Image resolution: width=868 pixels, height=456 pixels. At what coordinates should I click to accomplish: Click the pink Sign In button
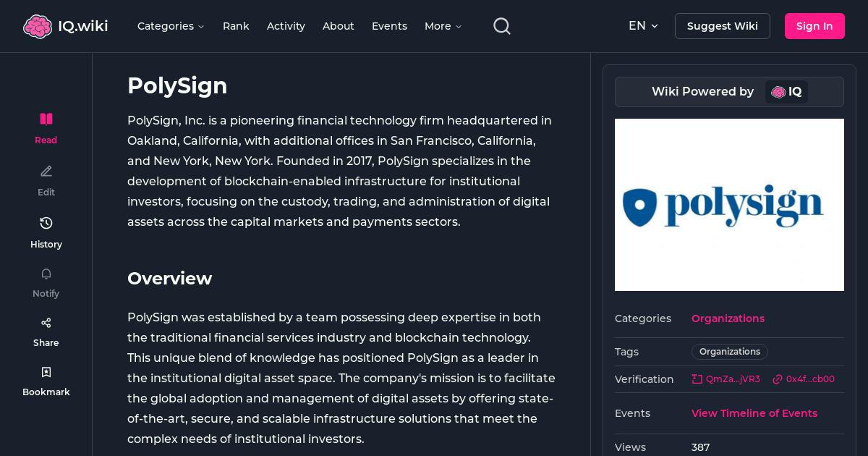(814, 25)
